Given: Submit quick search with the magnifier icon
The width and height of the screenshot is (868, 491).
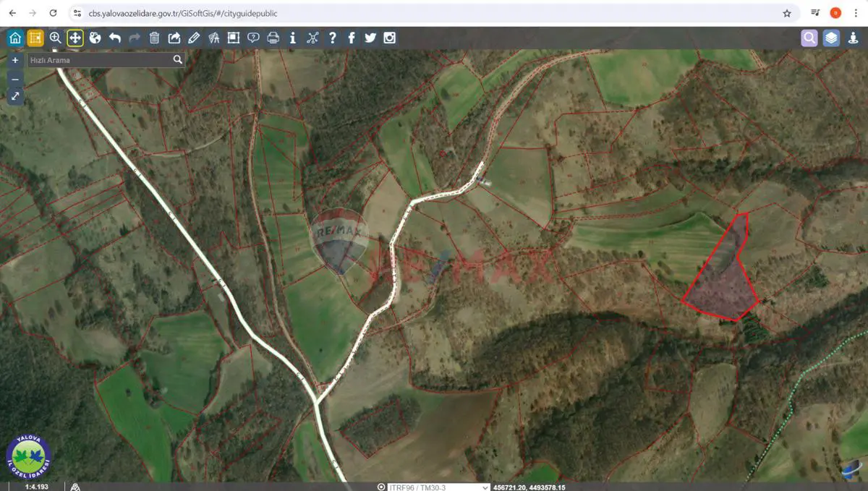Looking at the screenshot, I should [178, 60].
